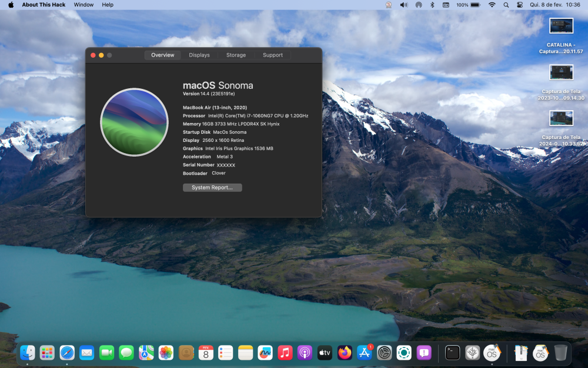The width and height of the screenshot is (588, 368).
Task: Open the About This Hack menu
Action: [x=44, y=5]
